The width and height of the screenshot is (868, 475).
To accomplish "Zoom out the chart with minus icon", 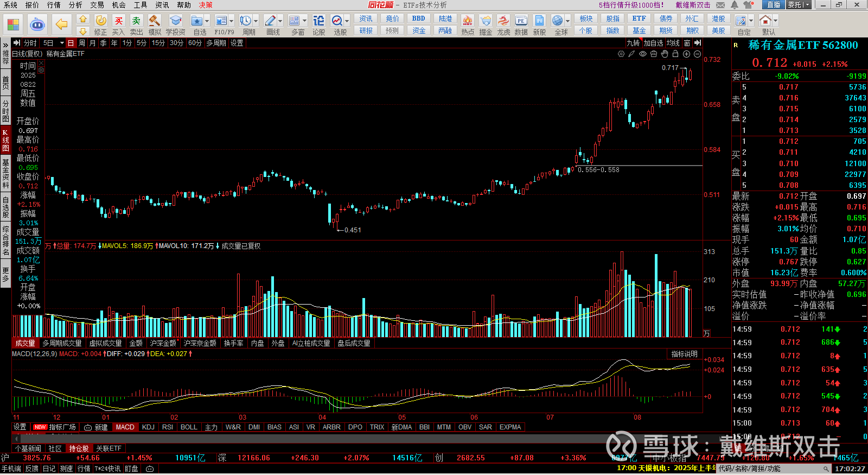I will pos(697,54).
